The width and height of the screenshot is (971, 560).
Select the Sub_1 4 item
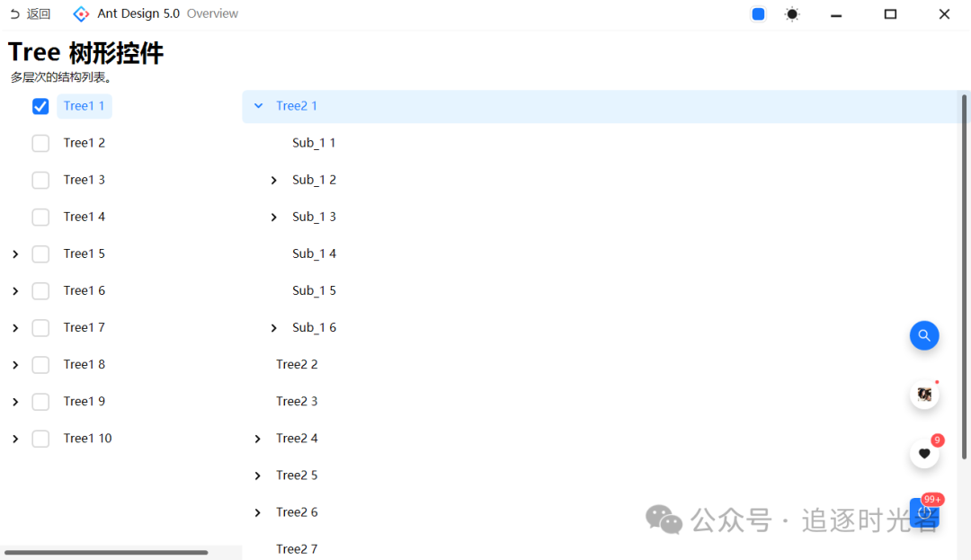[x=314, y=253]
